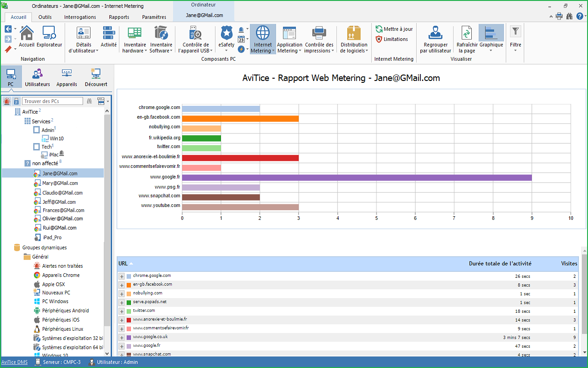Screen dimensions: 588x368
Task: Click the printer icon in title area
Action: [x=559, y=16]
